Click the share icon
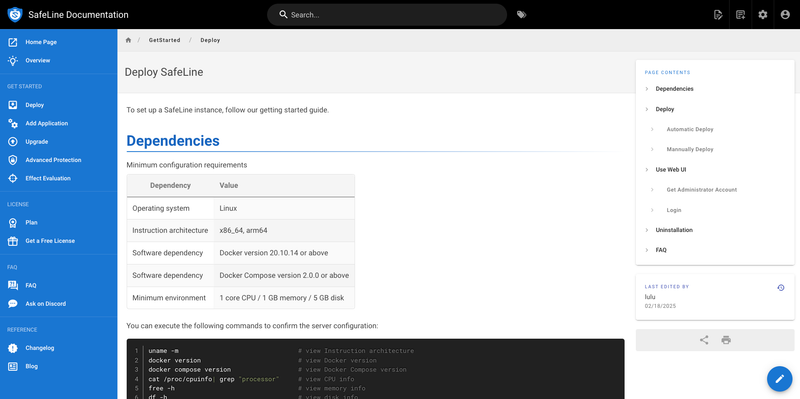Viewport: 800px width, 399px height. click(704, 340)
